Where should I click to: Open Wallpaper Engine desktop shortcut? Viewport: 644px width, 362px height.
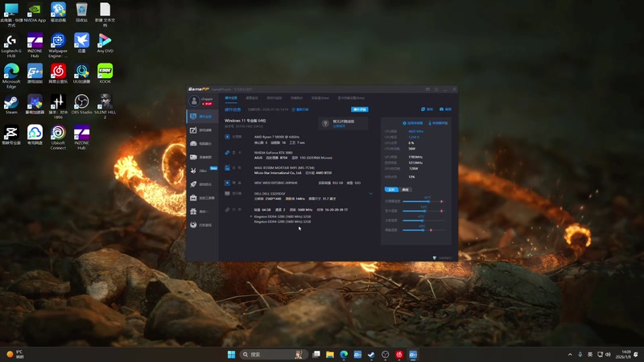58,46
